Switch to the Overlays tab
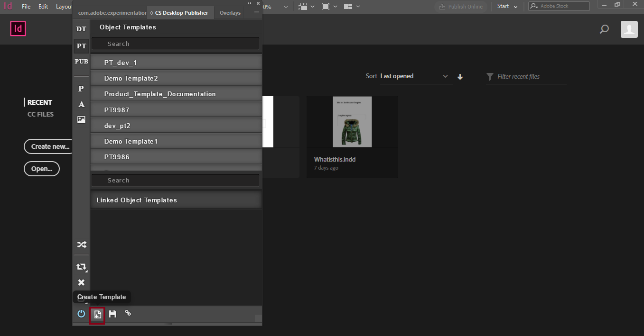Image resolution: width=644 pixels, height=336 pixels. click(x=230, y=13)
